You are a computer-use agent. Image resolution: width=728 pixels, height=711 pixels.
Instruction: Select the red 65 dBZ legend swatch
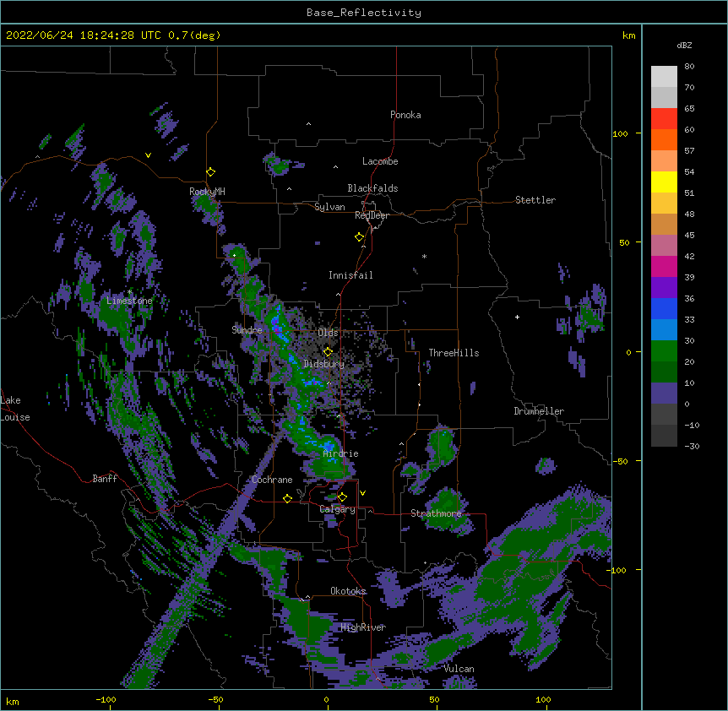664,119
